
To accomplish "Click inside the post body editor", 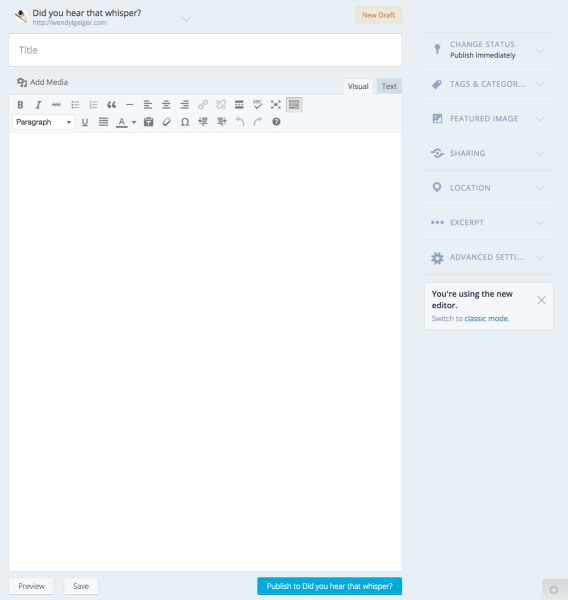I will pos(205,351).
